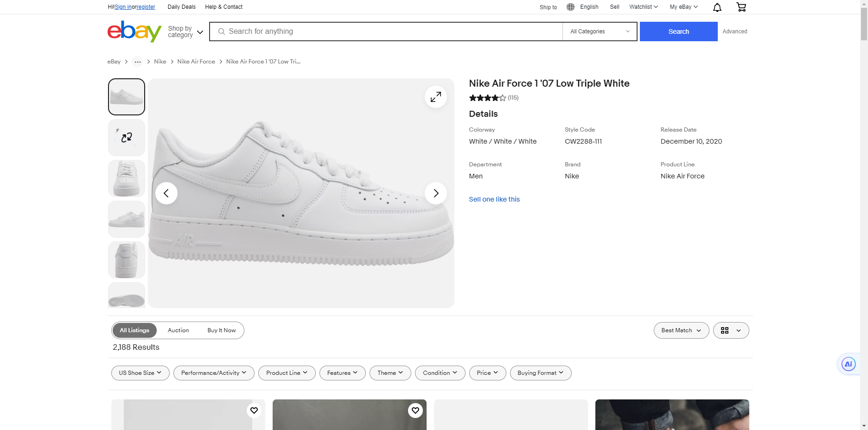The image size is (868, 430).
Task: Open the English language selector
Action: coord(583,6)
